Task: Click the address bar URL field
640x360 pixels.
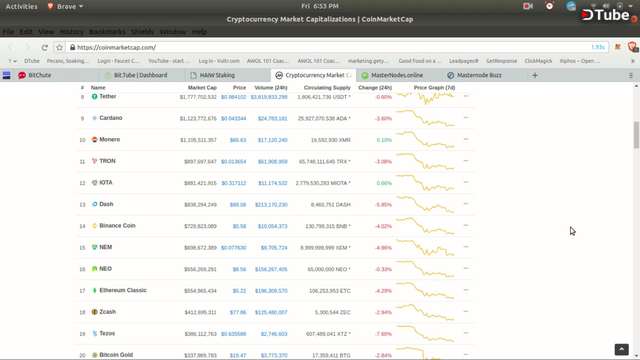Action: (x=331, y=47)
